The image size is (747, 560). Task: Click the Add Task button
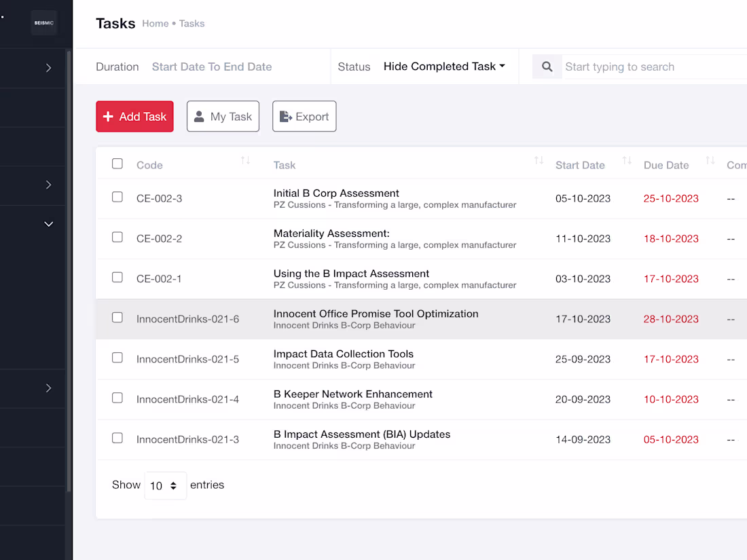coord(134,116)
